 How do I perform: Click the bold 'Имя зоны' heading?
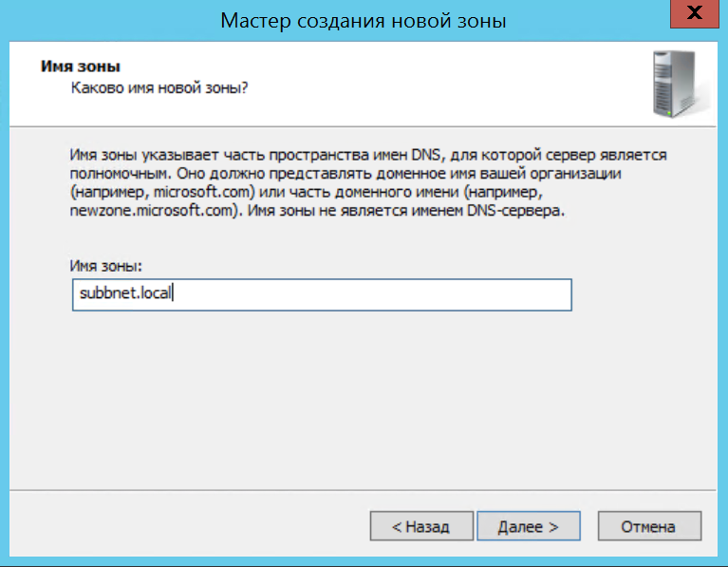(83, 67)
